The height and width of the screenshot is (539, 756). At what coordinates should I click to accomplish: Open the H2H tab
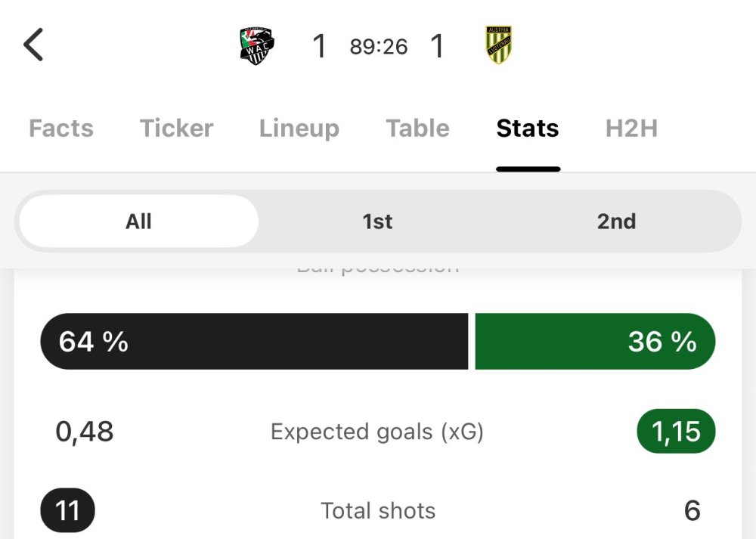point(631,129)
